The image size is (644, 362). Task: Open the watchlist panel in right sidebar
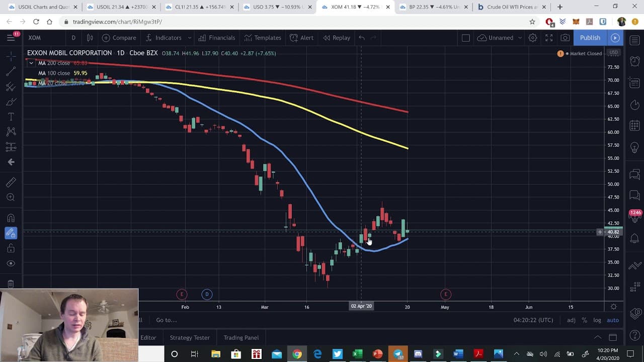point(634,40)
